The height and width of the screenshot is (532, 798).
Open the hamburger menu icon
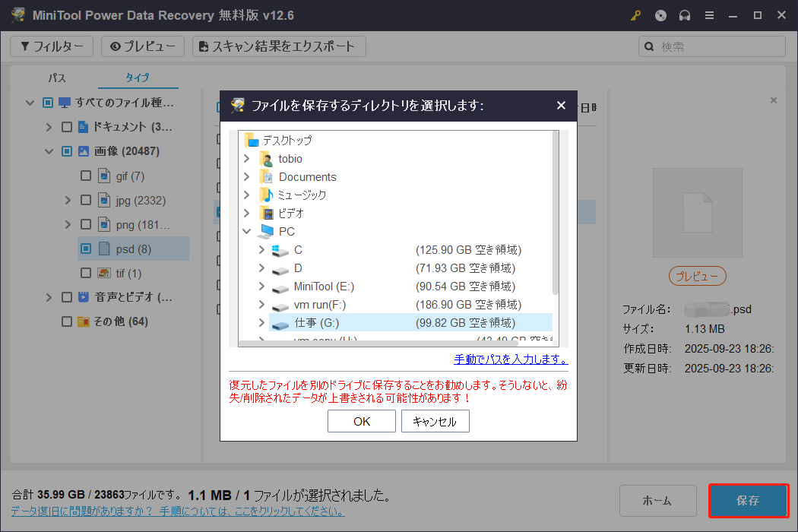click(x=709, y=15)
